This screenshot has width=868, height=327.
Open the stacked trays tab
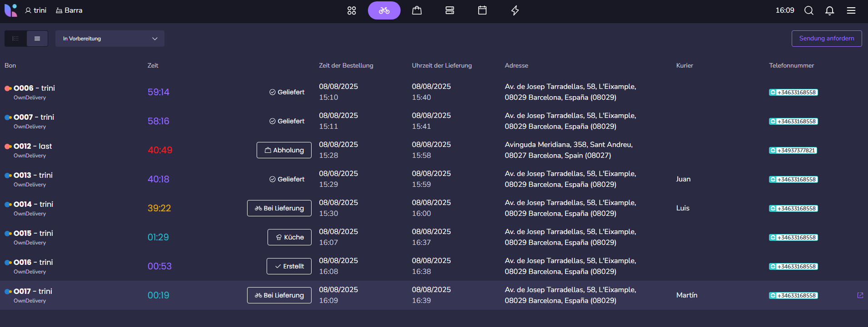[450, 10]
